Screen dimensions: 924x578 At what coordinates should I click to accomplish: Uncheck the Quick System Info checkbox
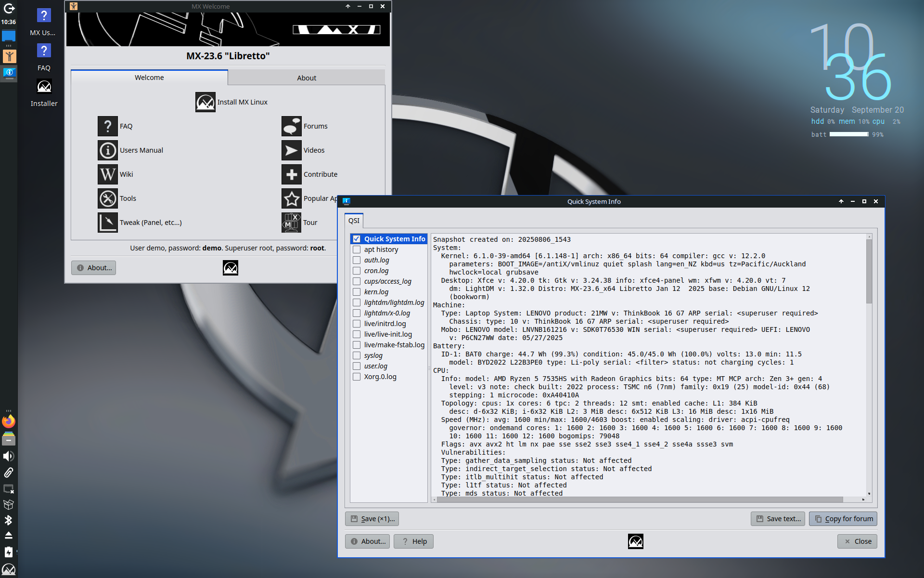[357, 239]
